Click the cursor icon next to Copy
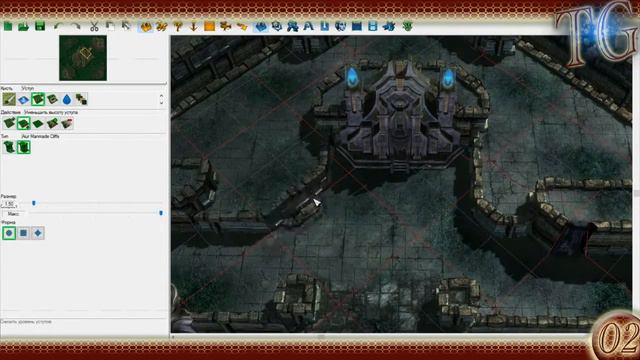This screenshot has width=640, height=360. (126, 27)
